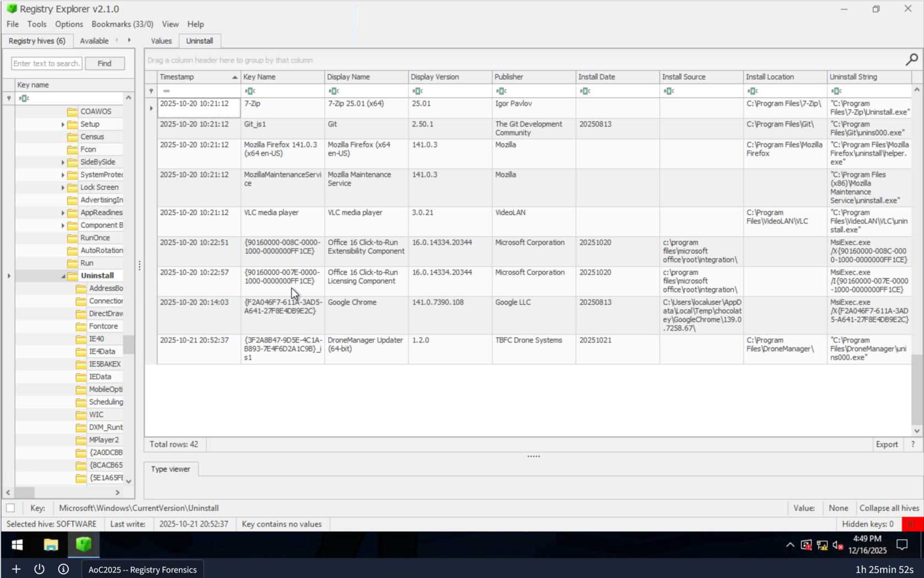Select the RunOnce tree item
Viewport: 924px width, 578px height.
click(95, 238)
